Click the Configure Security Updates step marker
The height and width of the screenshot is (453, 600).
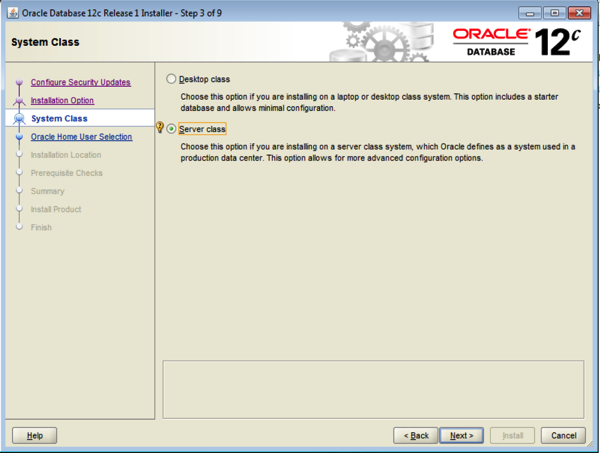(x=19, y=82)
